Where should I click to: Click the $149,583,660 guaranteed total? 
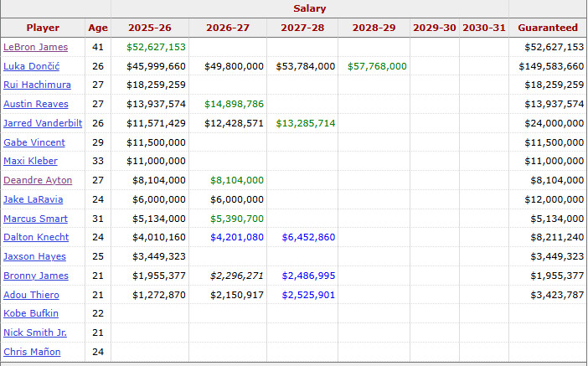coord(551,66)
